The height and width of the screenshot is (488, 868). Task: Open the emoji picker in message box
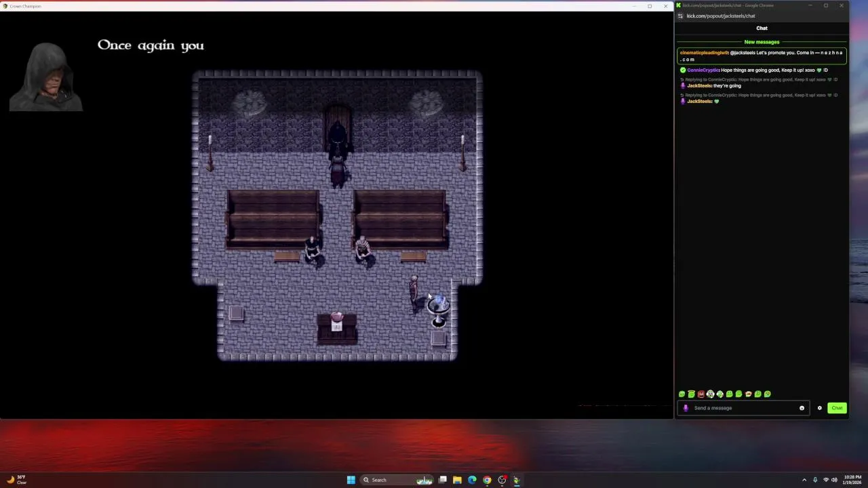(x=802, y=408)
